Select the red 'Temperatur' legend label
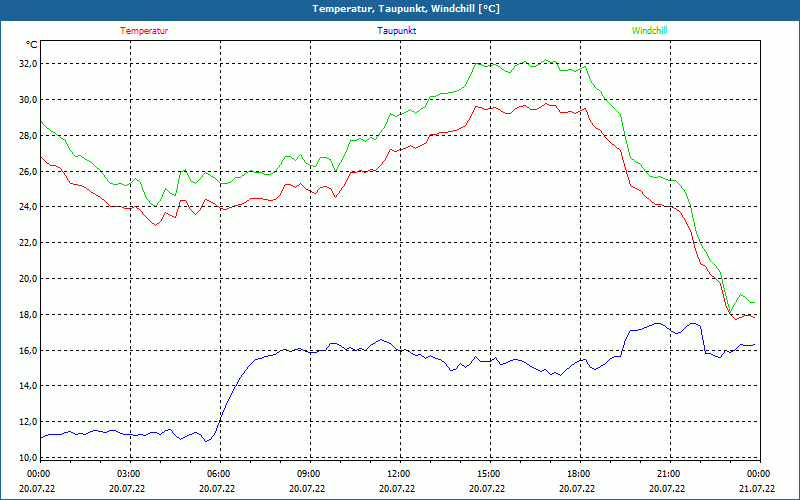Screen dimensions: 800x500 pyautogui.click(x=144, y=31)
